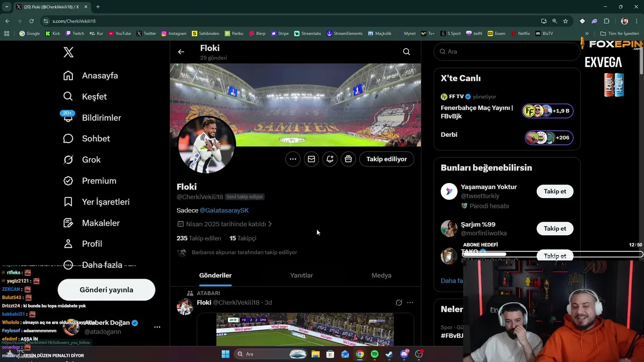This screenshot has width=644, height=362.
Task: Open the #FBvBJ trending hashtag
Action: pos(452,335)
